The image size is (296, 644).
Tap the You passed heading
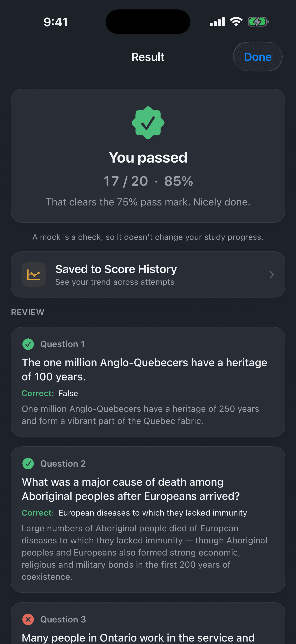tap(148, 157)
